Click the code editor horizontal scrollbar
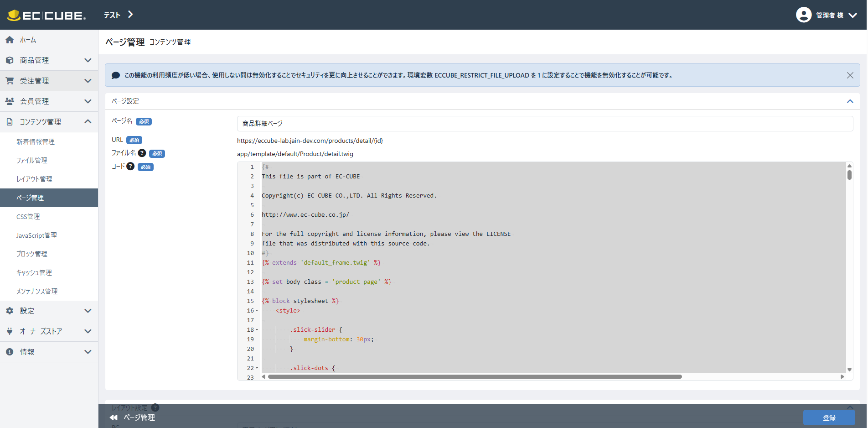This screenshot has height=428, width=868. tap(475, 377)
